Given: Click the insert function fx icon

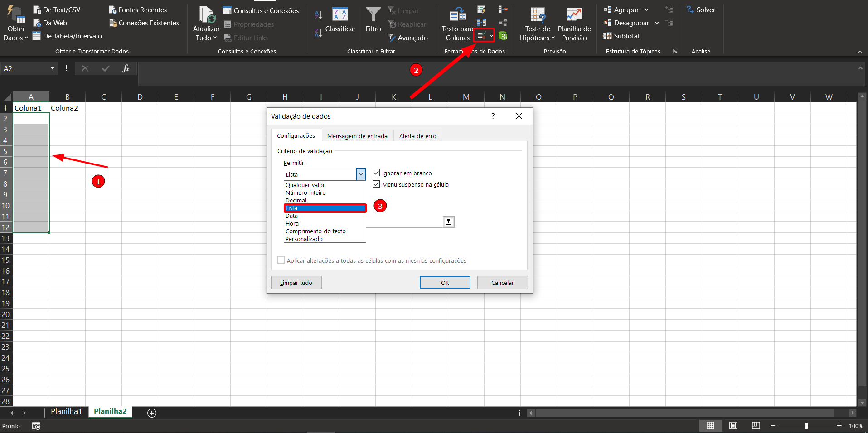Looking at the screenshot, I should (x=126, y=68).
